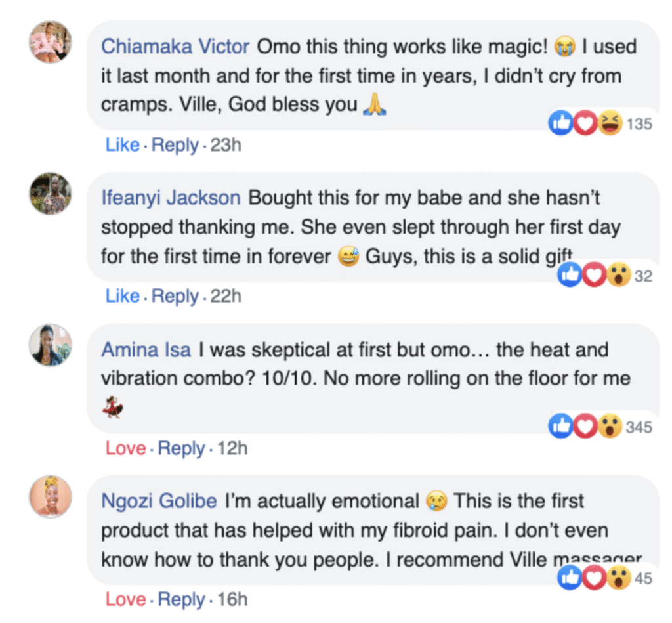Like Ifeanyi Jackson's comment

click(x=122, y=296)
